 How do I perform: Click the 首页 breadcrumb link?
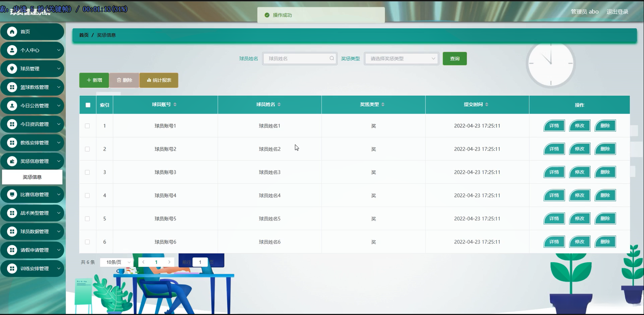click(84, 35)
